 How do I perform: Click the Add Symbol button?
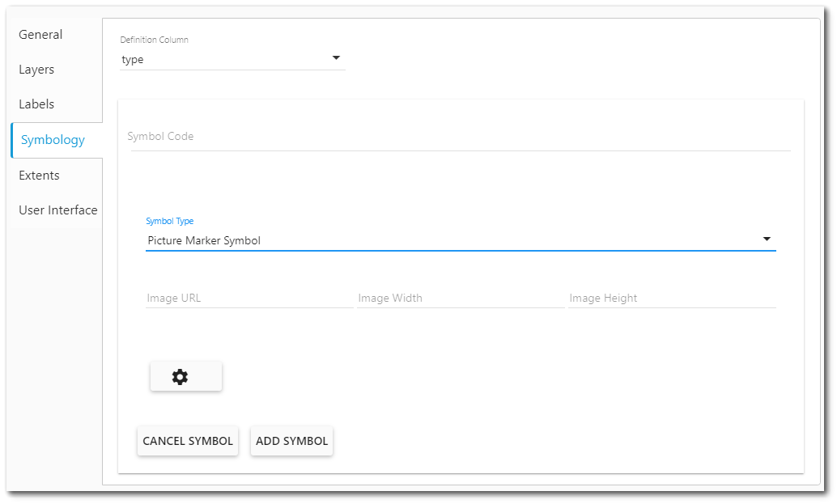click(x=291, y=442)
